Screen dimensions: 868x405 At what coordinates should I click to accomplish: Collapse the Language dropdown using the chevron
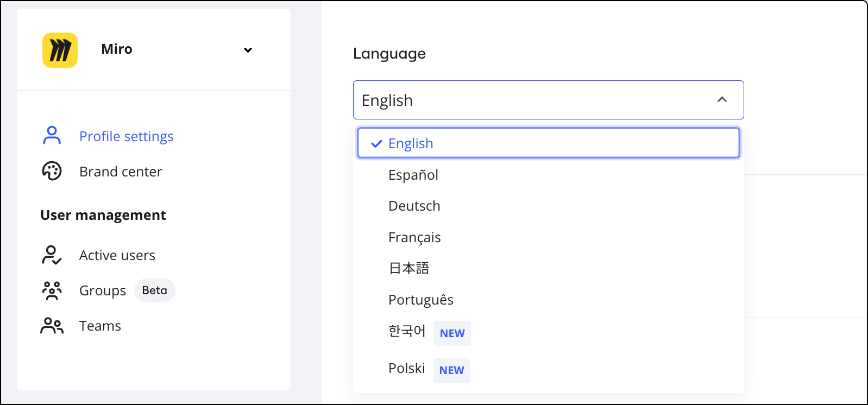[722, 99]
